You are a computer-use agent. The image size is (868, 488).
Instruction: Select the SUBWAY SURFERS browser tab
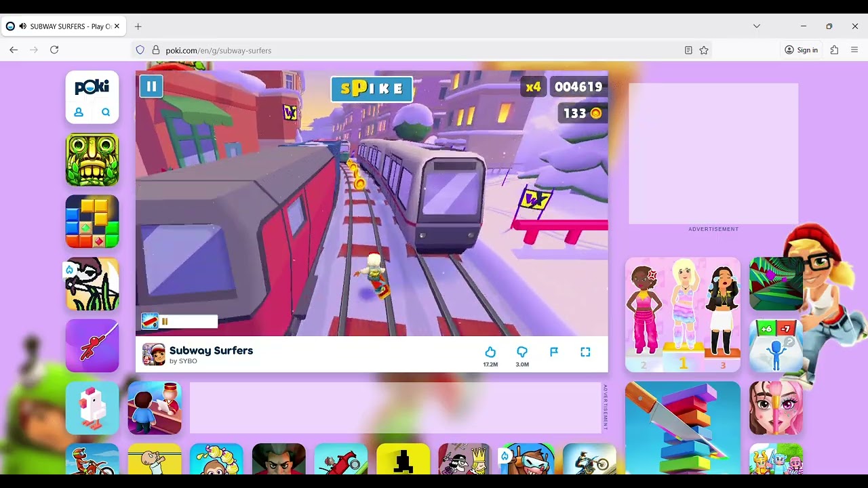click(63, 26)
